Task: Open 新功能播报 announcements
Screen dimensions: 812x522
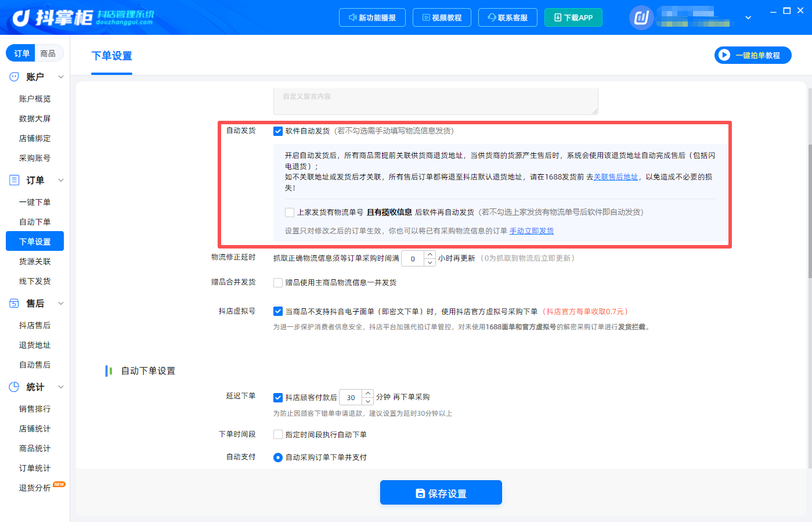Action: click(372, 17)
